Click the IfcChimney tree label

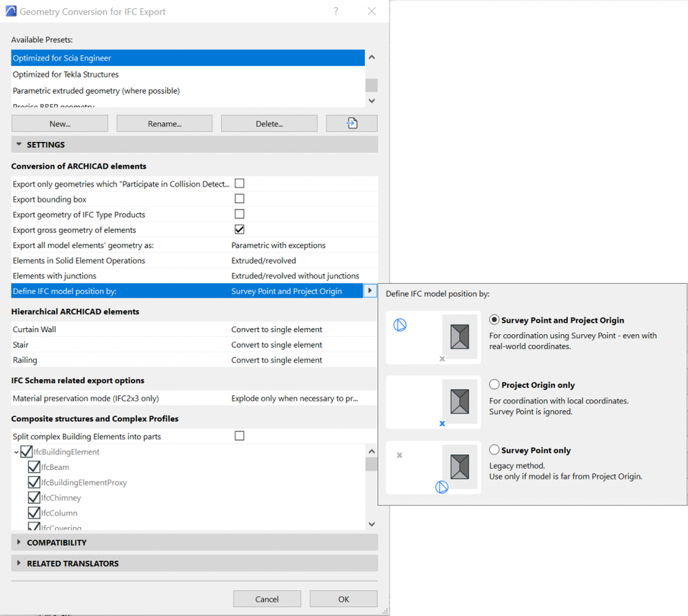tap(61, 498)
